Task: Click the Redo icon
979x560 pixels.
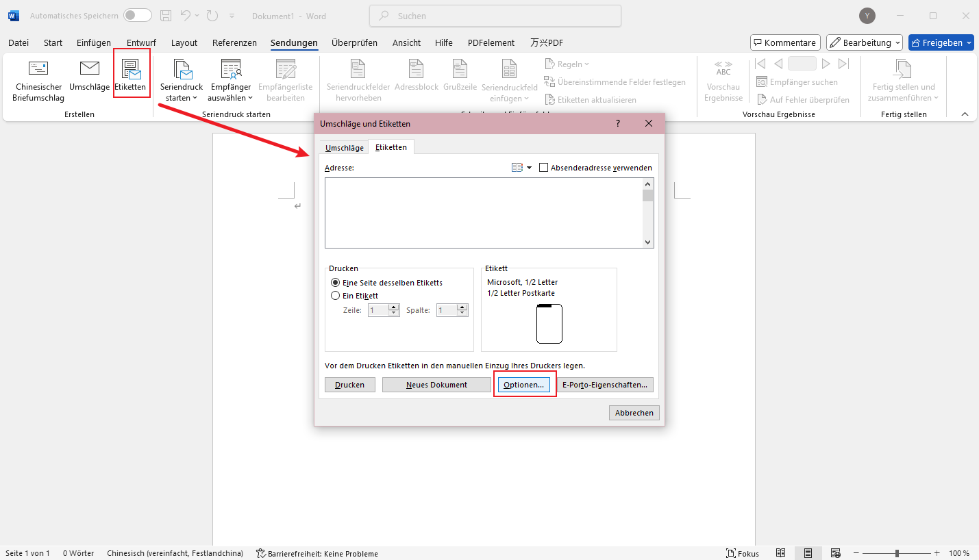Action: pyautogui.click(x=211, y=15)
